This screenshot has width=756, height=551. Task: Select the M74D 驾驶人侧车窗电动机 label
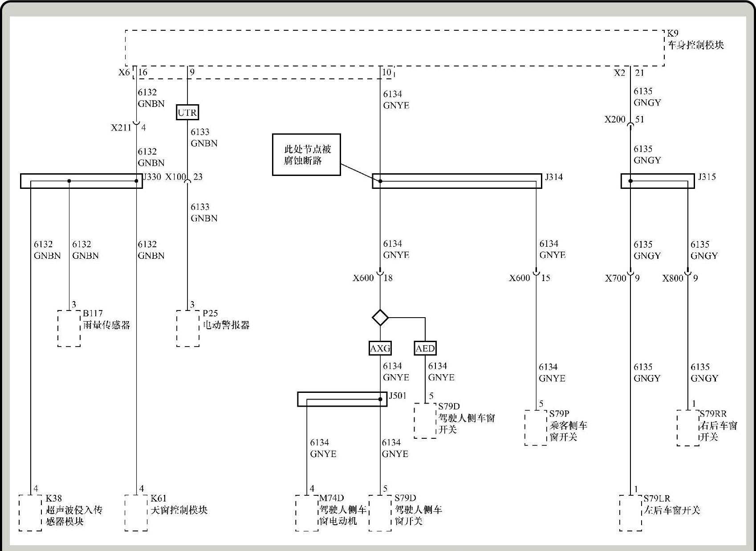[x=343, y=510]
